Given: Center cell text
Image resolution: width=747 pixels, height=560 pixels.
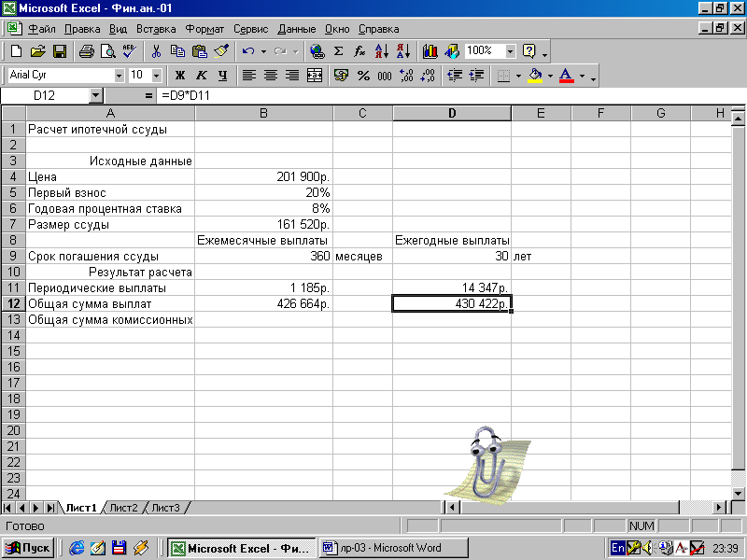Looking at the screenshot, I should coord(271,76).
